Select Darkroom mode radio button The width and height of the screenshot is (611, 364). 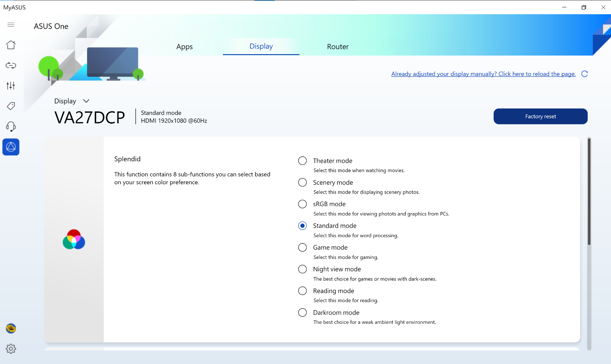pyautogui.click(x=303, y=312)
